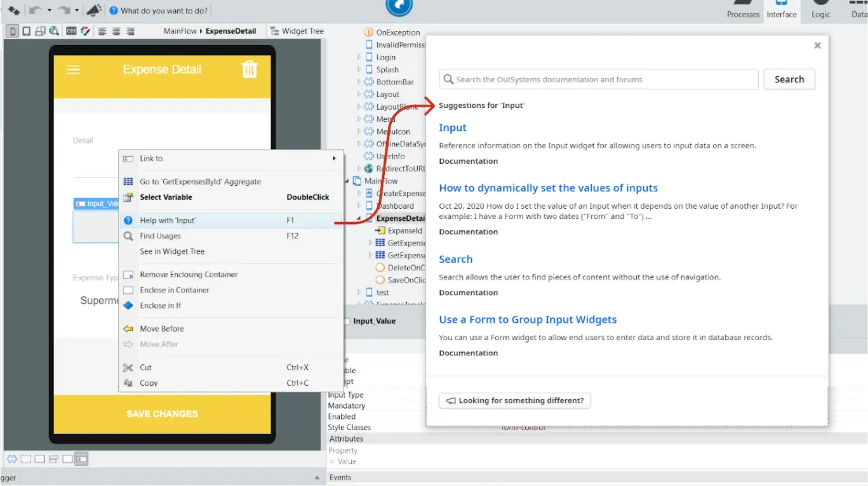Click the question mark help icon in the toolbar
This screenshot has width=868, height=486.
(x=114, y=10)
